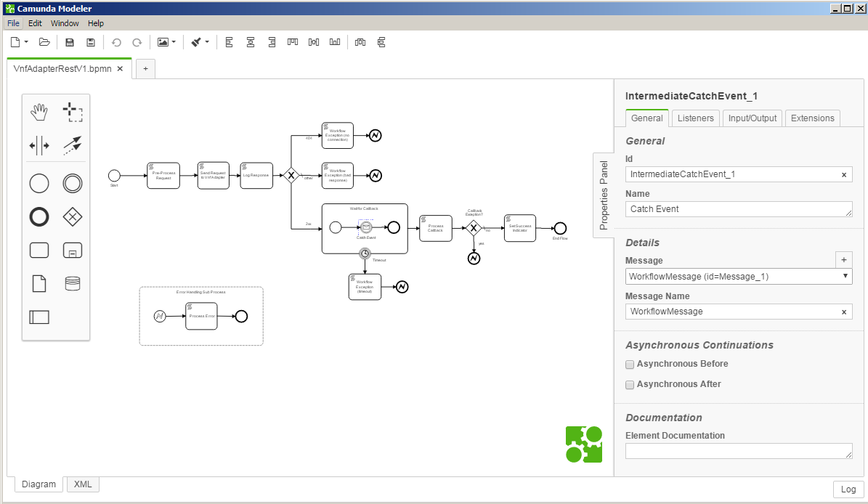Select the General properties tab

click(x=647, y=118)
